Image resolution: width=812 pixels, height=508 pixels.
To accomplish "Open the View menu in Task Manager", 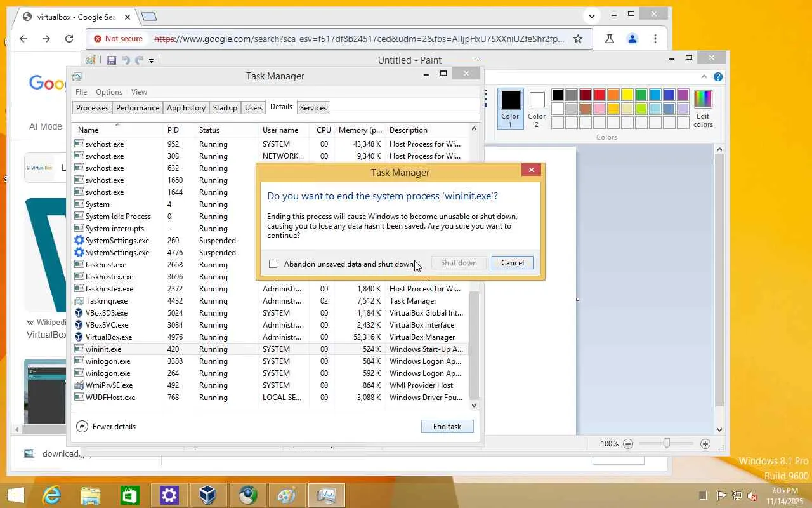I will pyautogui.click(x=139, y=92).
